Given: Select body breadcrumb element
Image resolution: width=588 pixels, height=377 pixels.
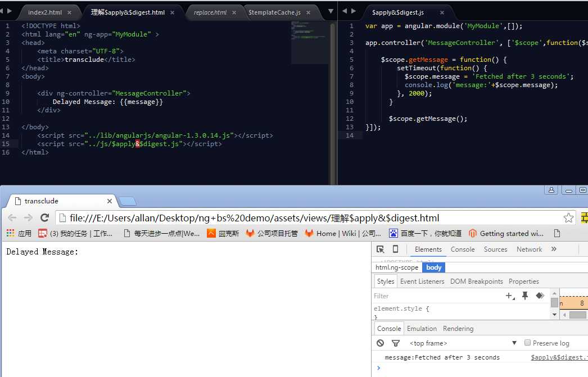Looking at the screenshot, I should click(434, 267).
